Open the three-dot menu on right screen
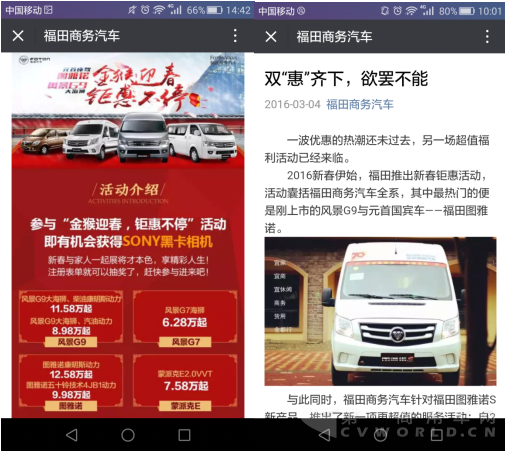Viewport: 505px width, 451px height. (x=487, y=36)
